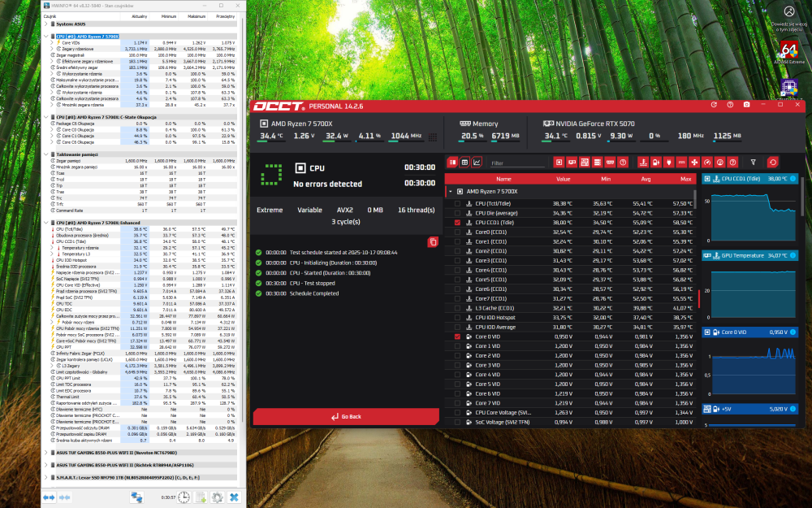The width and height of the screenshot is (812, 508).
Task: Click the funnel filter icon in the OCCT toolbar
Action: pyautogui.click(x=753, y=163)
